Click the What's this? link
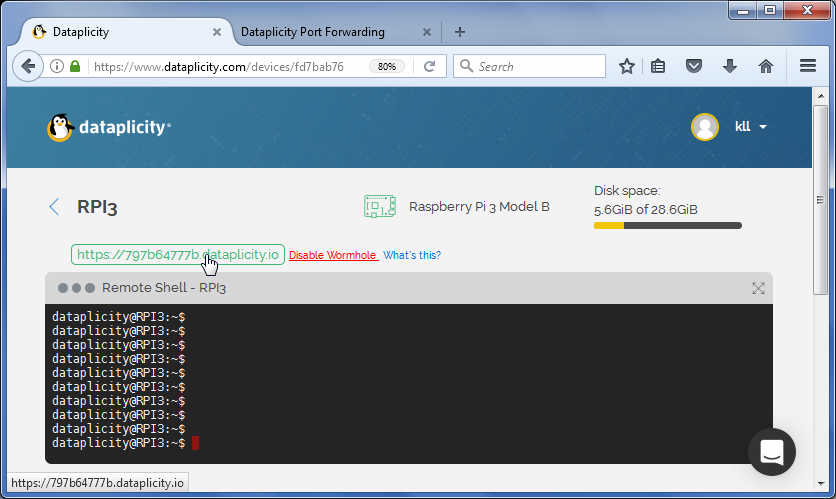 [x=412, y=255]
